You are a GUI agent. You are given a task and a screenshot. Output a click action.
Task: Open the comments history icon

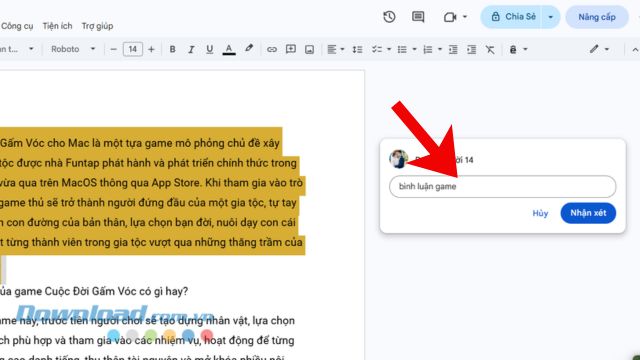point(418,17)
